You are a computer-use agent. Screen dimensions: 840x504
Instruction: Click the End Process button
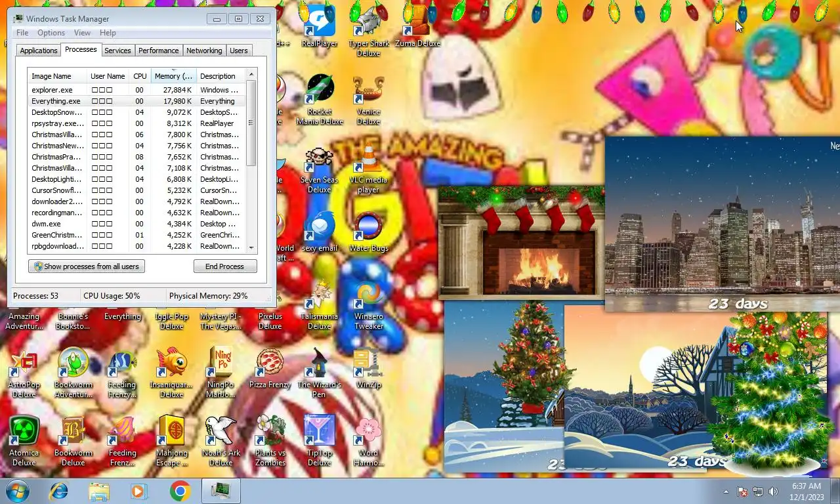coord(225,266)
